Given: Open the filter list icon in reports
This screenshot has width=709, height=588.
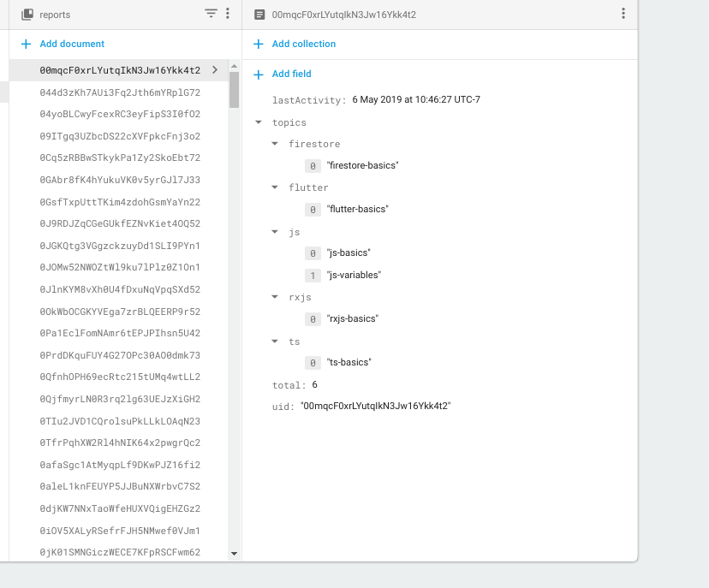Looking at the screenshot, I should (211, 14).
